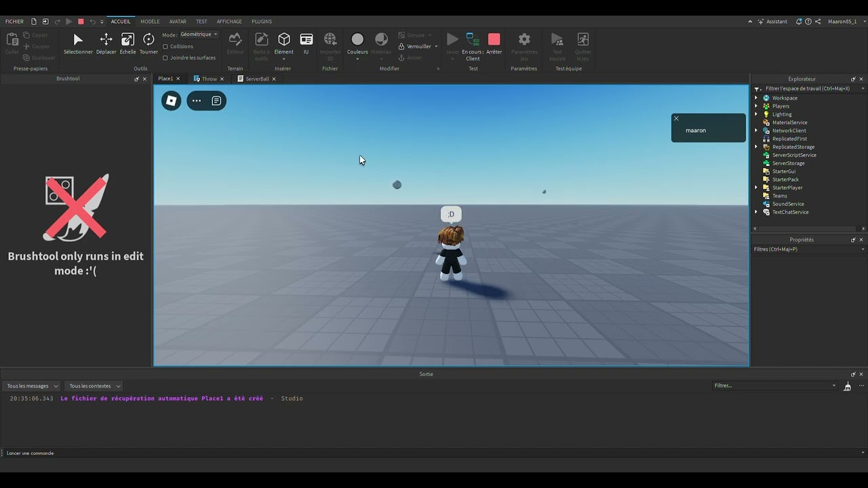The height and width of the screenshot is (488, 868).
Task: Toggle the chat icon in the viewport
Action: [216, 101]
